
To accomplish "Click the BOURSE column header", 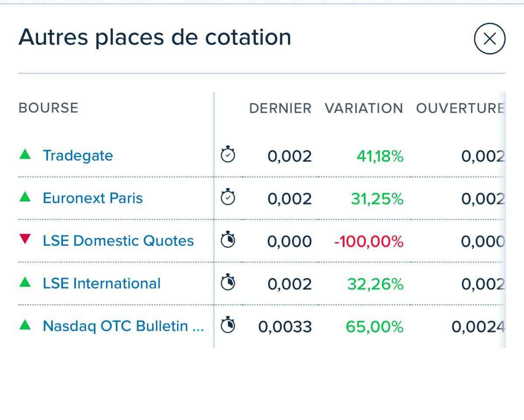I will pos(48,108).
